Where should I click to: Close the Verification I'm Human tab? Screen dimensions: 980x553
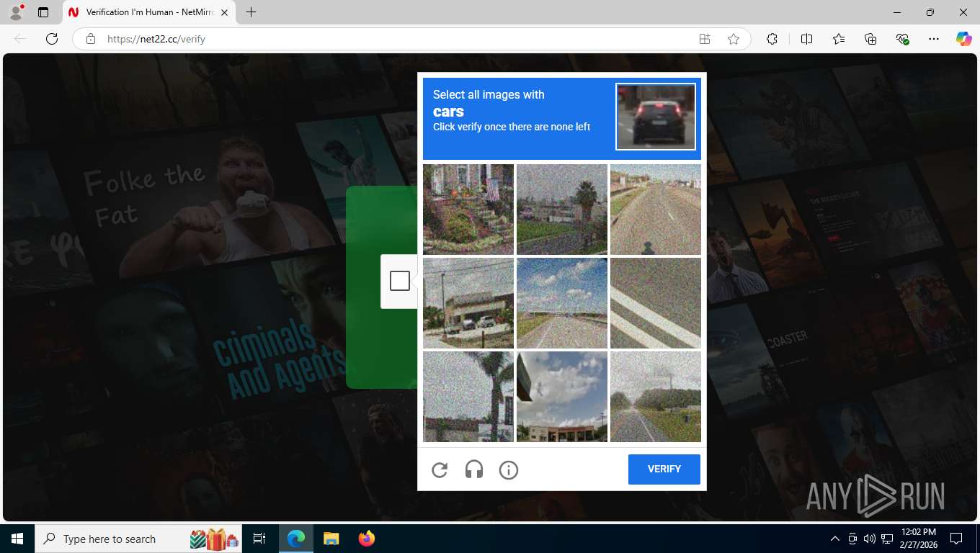tap(224, 12)
